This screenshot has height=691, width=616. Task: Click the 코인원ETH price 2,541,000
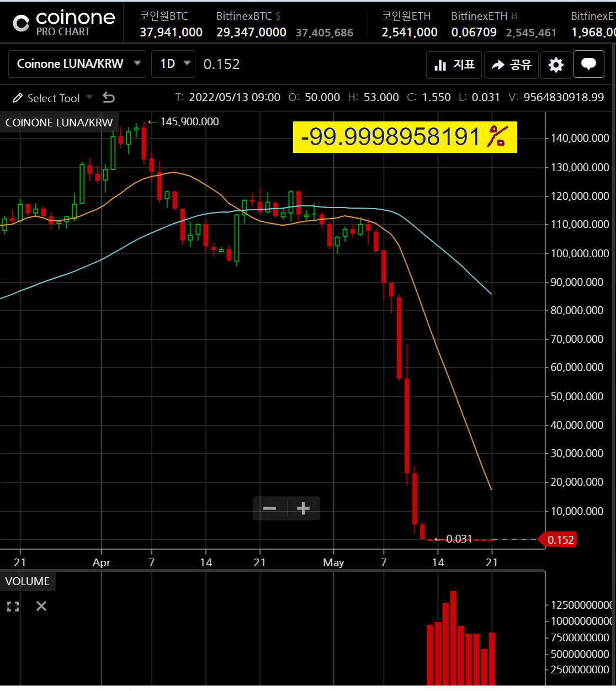pyautogui.click(x=410, y=33)
